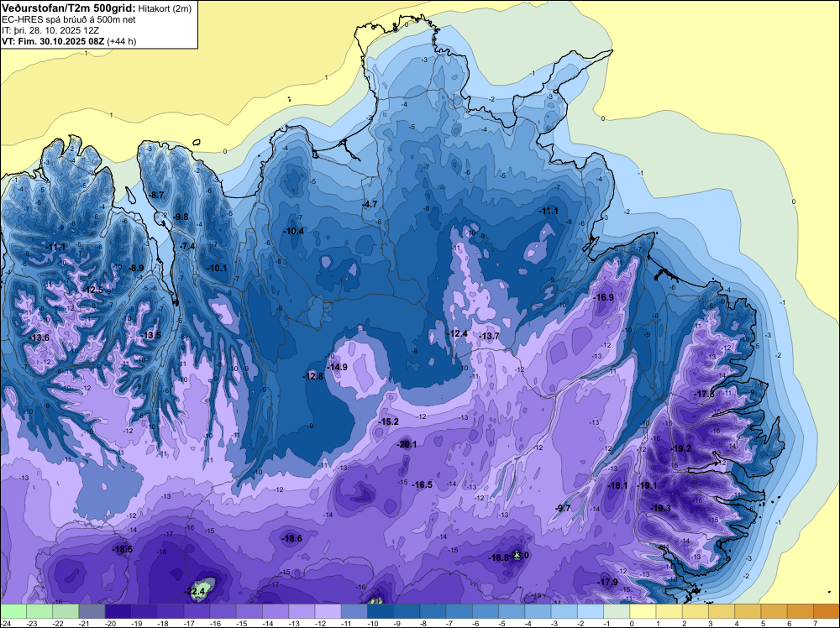Click the temperature value -12.5
This screenshot has height=628, width=840.
coord(92,290)
